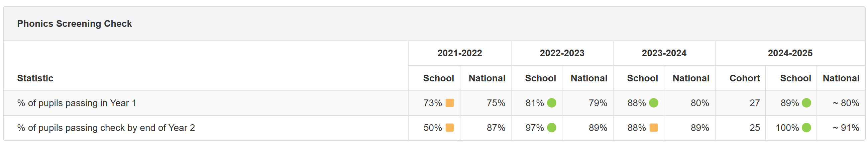Click the 2021-2022 year column header
The width and height of the screenshot is (868, 144).
point(460,53)
